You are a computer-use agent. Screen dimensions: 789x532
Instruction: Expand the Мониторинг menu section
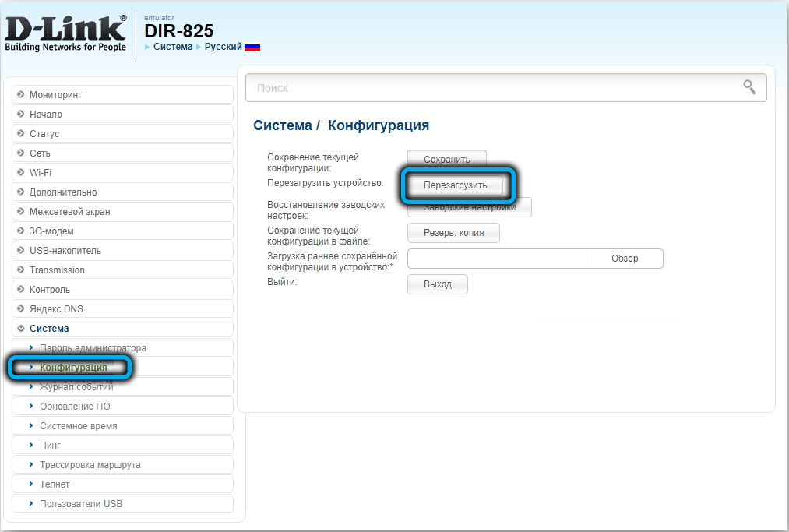pos(55,94)
